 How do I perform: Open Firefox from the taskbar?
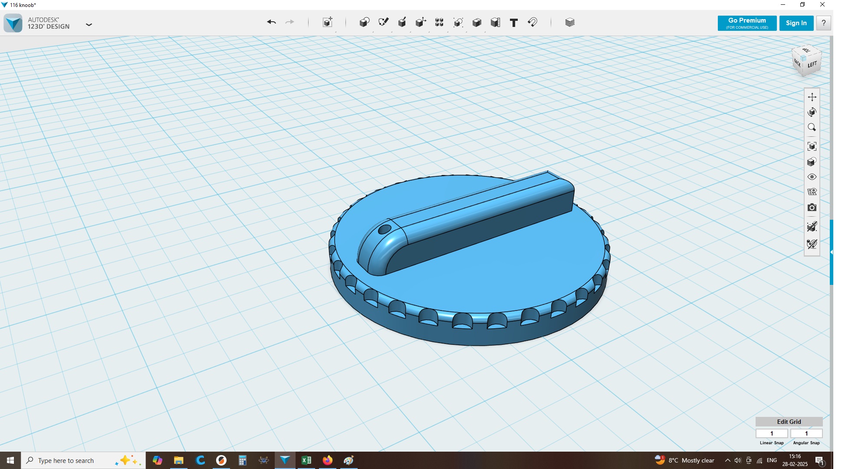point(328,460)
